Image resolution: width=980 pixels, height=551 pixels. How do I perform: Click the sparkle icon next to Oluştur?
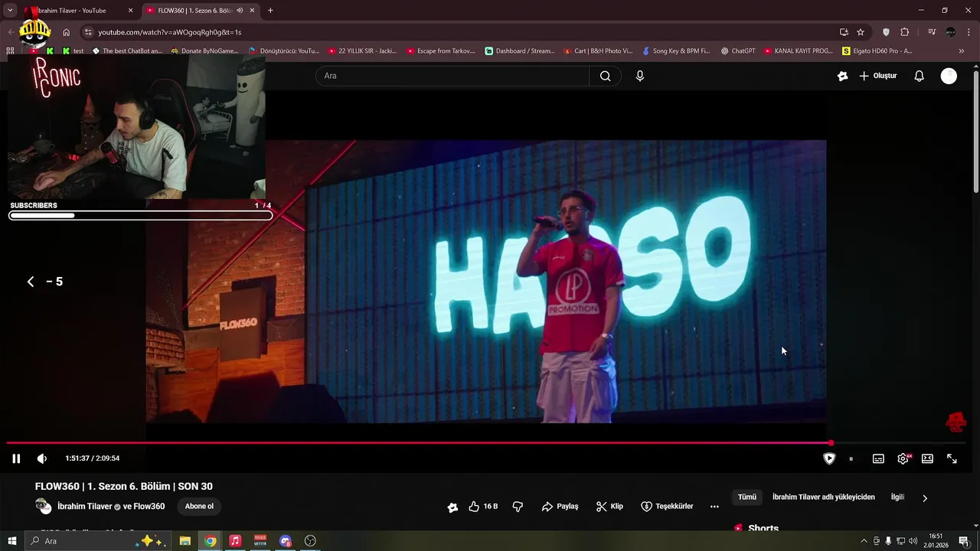coord(842,76)
